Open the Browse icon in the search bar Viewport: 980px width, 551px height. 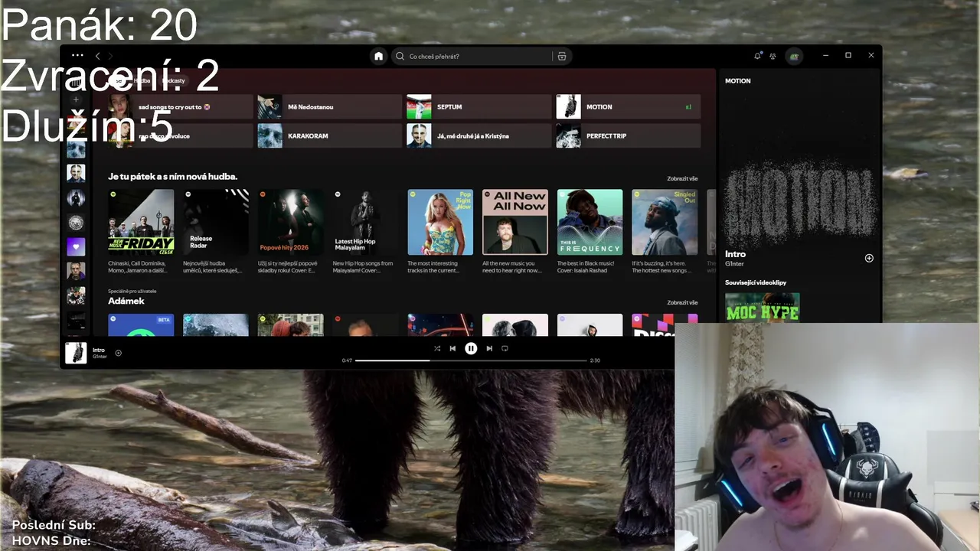click(x=562, y=56)
